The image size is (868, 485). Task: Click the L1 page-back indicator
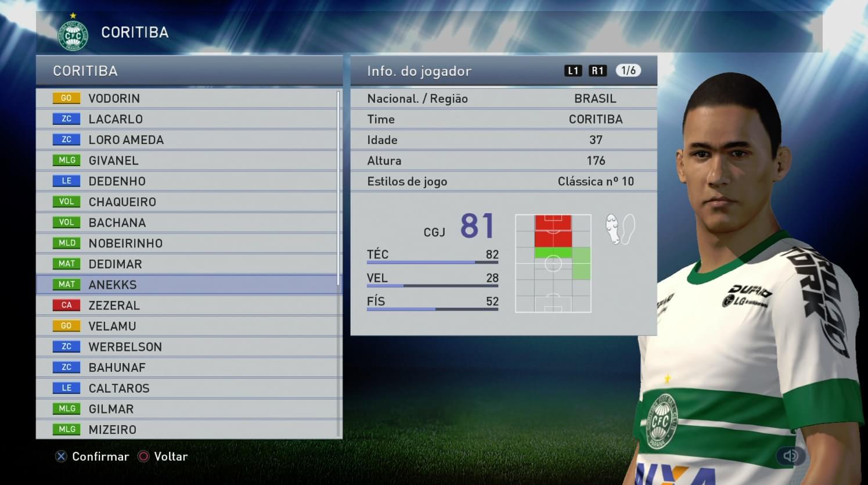[573, 71]
